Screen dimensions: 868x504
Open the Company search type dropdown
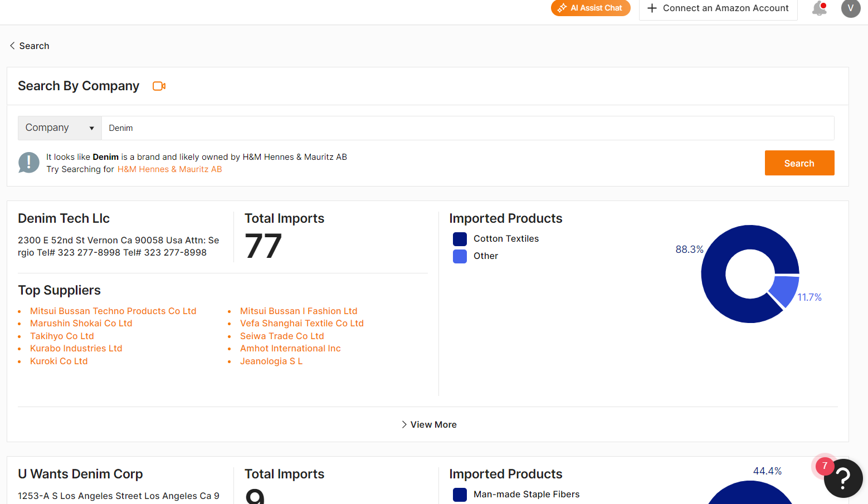[x=59, y=128]
